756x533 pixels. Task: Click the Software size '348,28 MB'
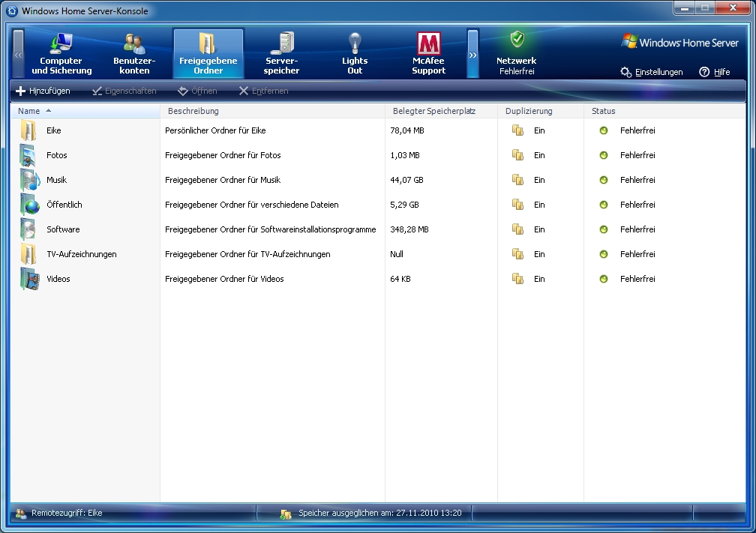(409, 229)
